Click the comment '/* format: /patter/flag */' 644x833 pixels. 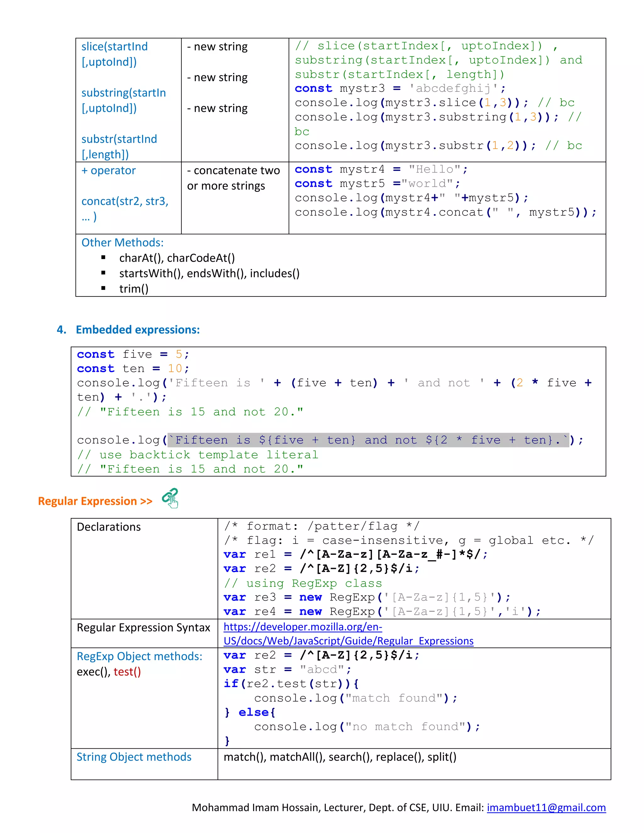(x=322, y=526)
